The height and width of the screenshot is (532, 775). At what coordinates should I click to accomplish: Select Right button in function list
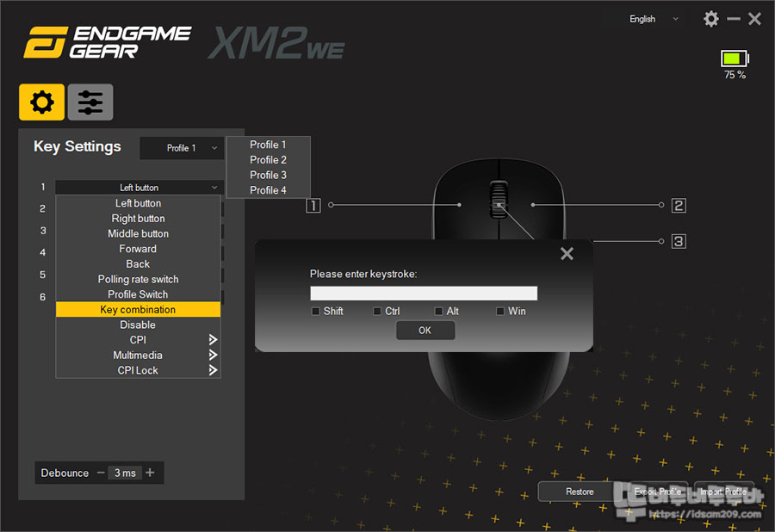(x=138, y=219)
